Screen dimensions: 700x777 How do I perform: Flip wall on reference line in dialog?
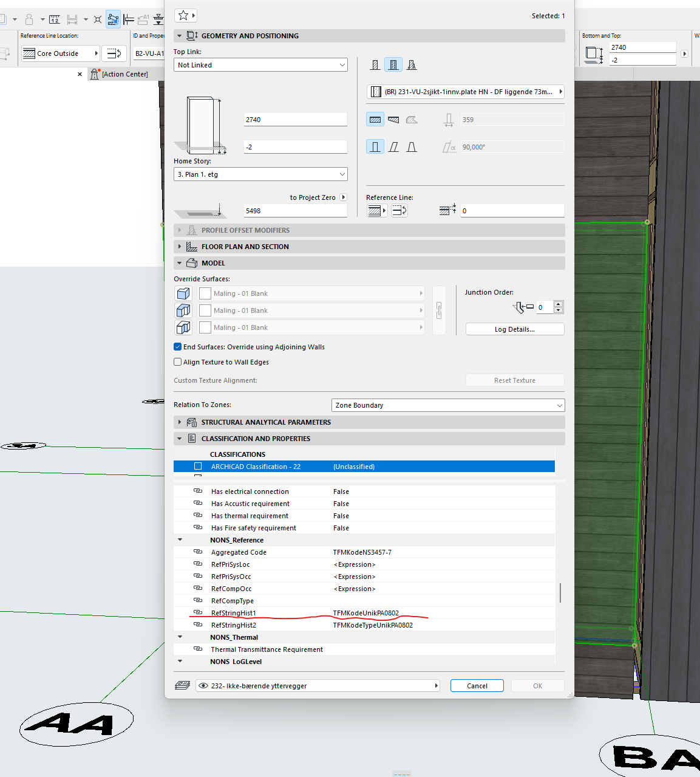tap(399, 211)
